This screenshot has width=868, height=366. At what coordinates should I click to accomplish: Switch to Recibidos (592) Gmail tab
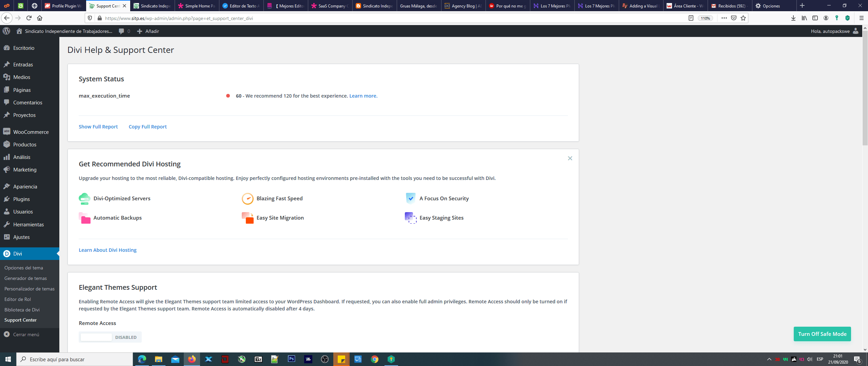[730, 6]
